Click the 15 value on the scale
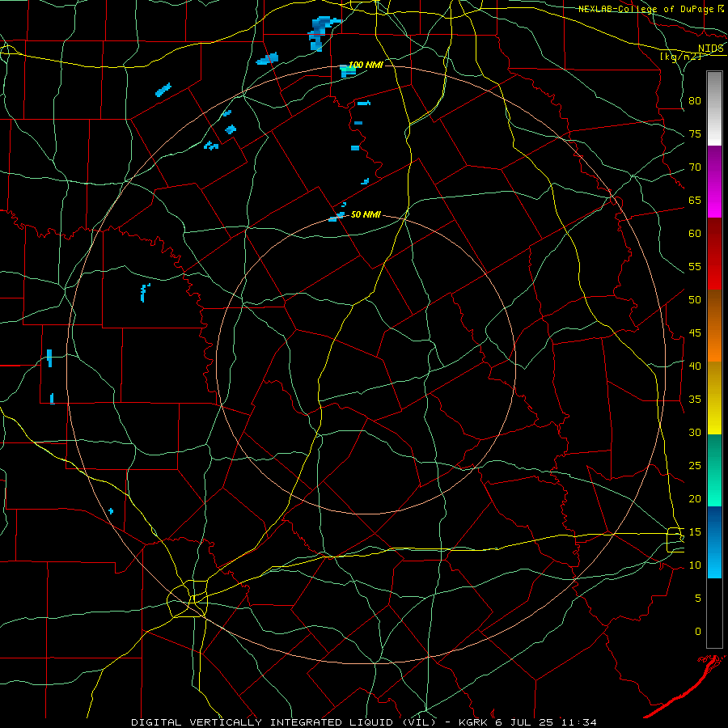Screen dimensions: 728x728 695,532
